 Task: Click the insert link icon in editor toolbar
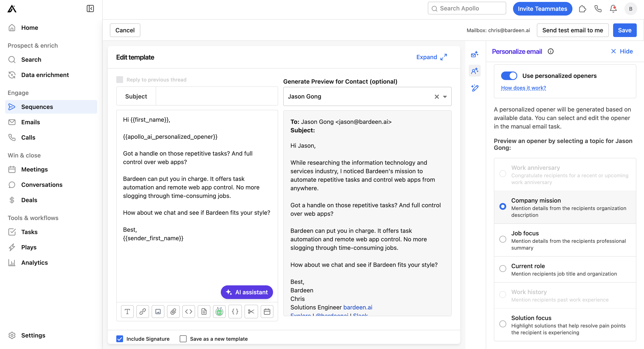tap(142, 312)
